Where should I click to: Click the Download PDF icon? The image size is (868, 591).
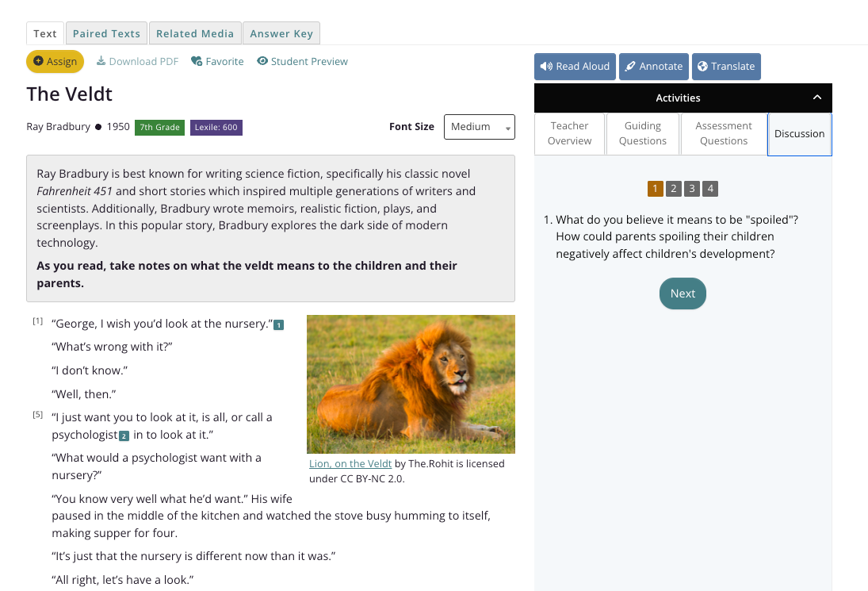pos(101,61)
